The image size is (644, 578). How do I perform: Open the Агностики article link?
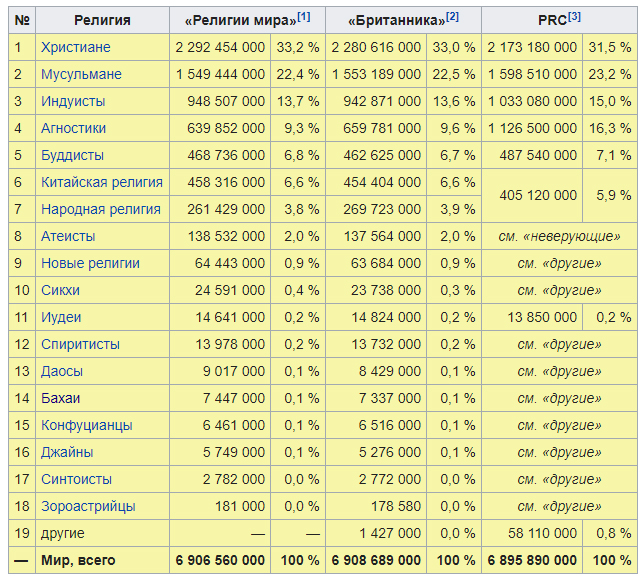click(x=73, y=128)
